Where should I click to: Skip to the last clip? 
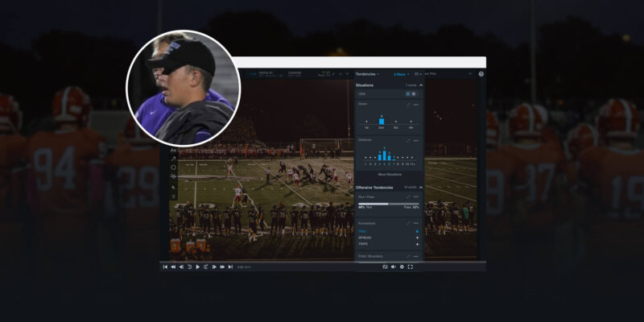coord(230,266)
